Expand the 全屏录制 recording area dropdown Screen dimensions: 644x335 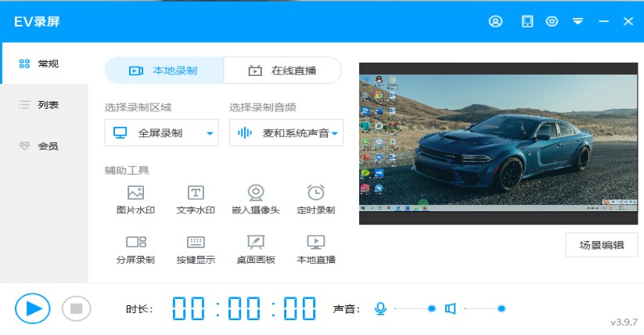pyautogui.click(x=161, y=133)
